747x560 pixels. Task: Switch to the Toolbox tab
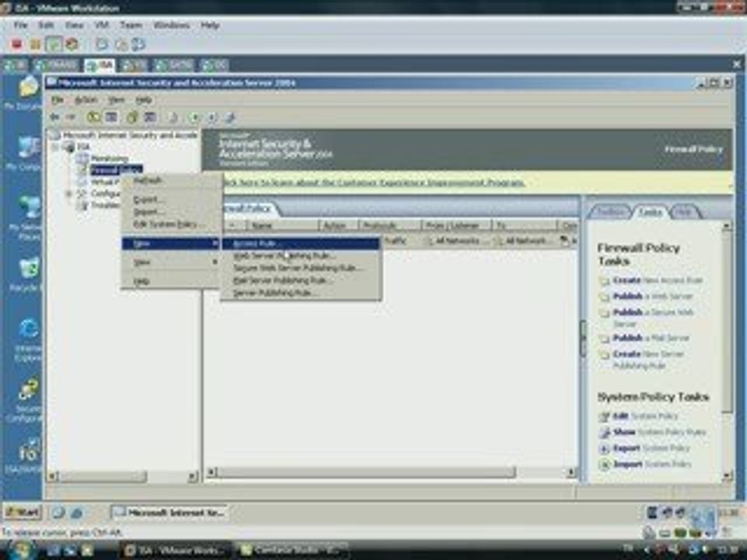[611, 212]
